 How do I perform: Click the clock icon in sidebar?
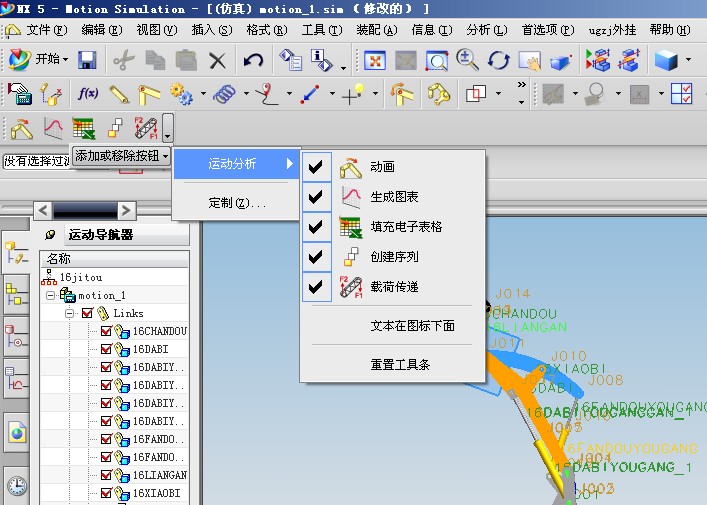17,487
